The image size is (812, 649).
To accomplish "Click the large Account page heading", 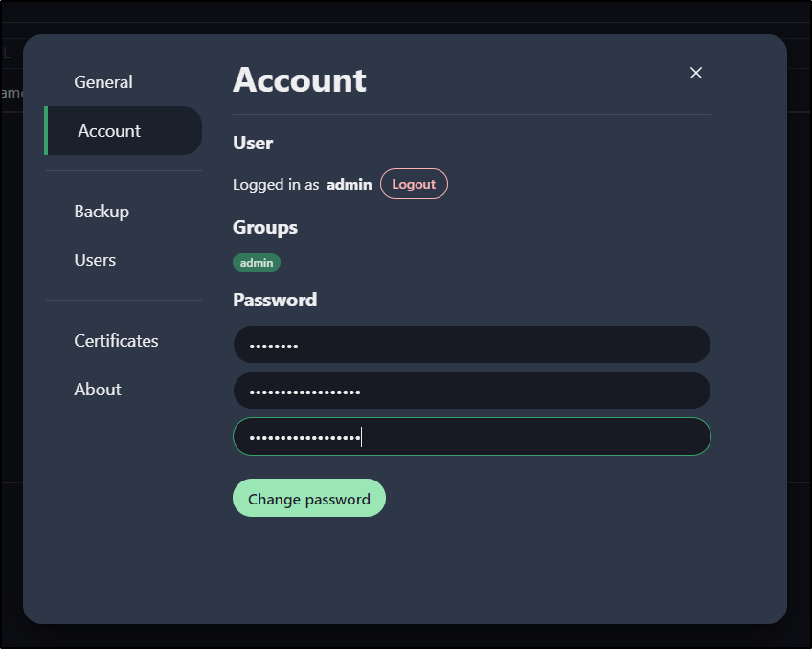I will click(x=300, y=80).
